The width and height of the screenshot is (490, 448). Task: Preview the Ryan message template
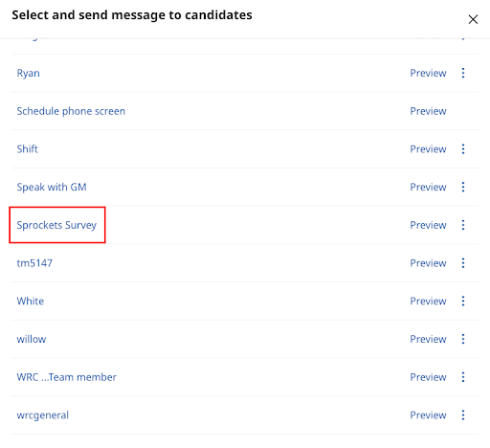[428, 73]
